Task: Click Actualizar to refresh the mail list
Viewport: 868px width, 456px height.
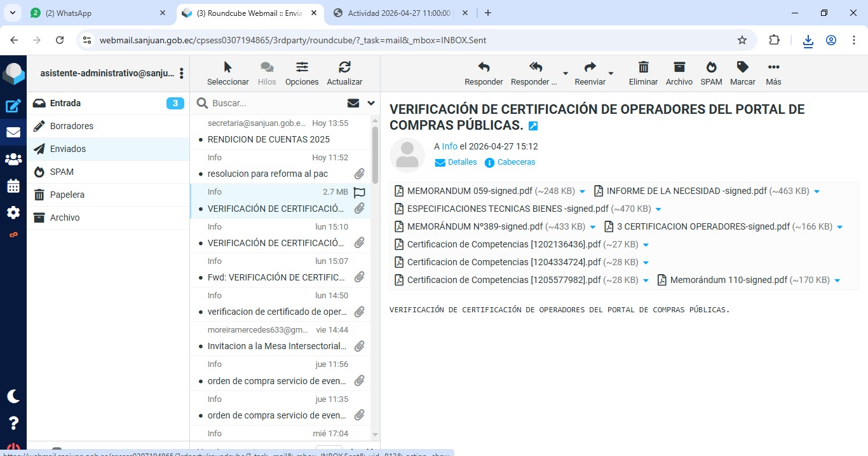Action: coord(344,67)
